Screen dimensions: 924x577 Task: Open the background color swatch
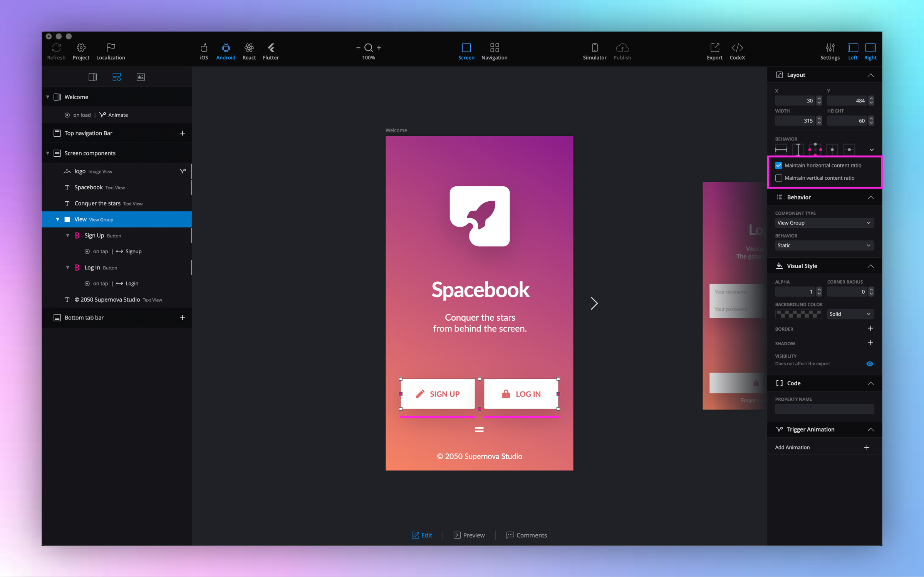(798, 314)
